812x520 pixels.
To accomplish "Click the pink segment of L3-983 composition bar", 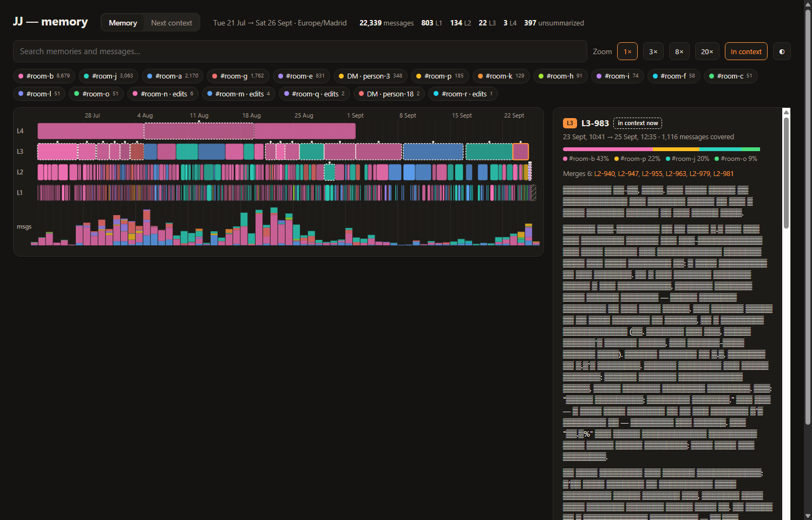I will point(607,149).
